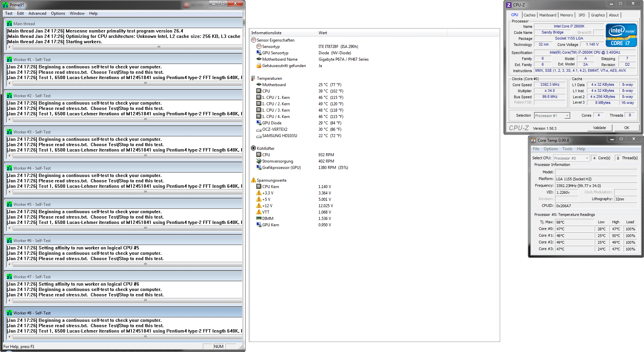
Task: Click the Worker #6 horizontal scrollbar
Action: click(125, 265)
